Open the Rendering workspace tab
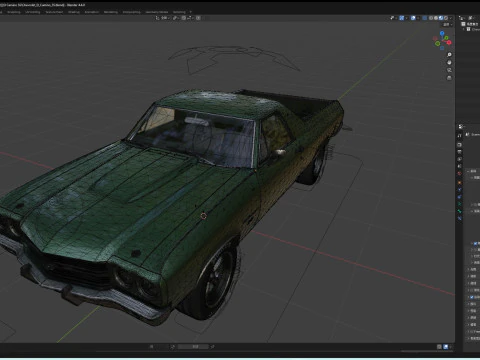 pyautogui.click(x=111, y=12)
